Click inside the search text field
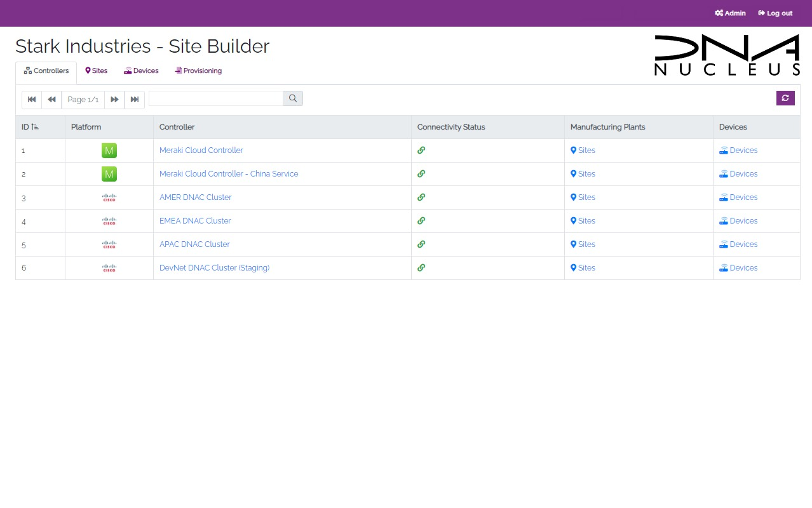This screenshot has width=812, height=508. click(216, 98)
